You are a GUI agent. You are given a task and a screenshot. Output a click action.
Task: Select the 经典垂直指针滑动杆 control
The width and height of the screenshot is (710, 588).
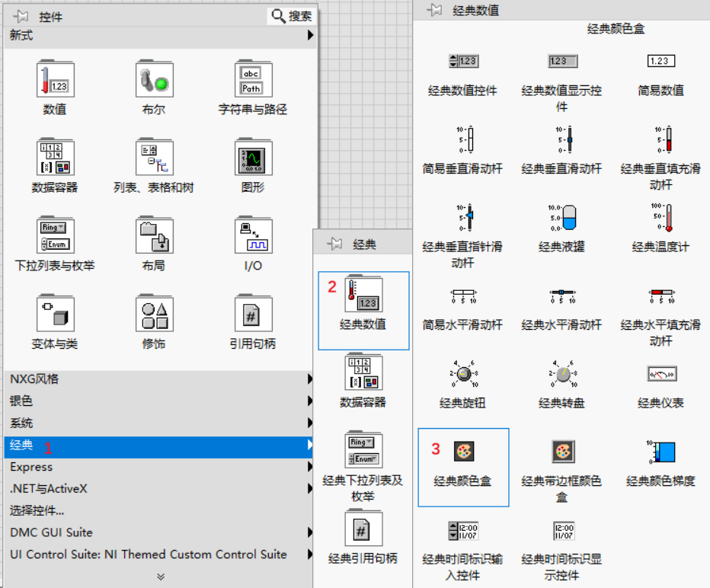tap(466, 217)
